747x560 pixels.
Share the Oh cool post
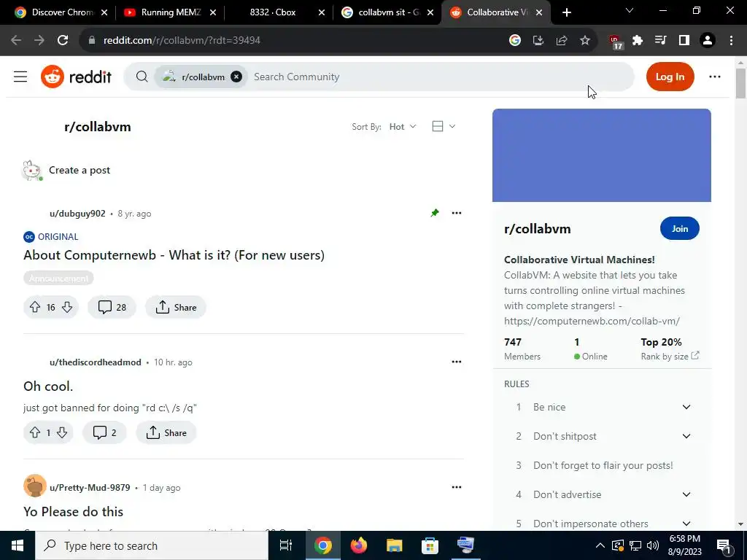point(166,432)
